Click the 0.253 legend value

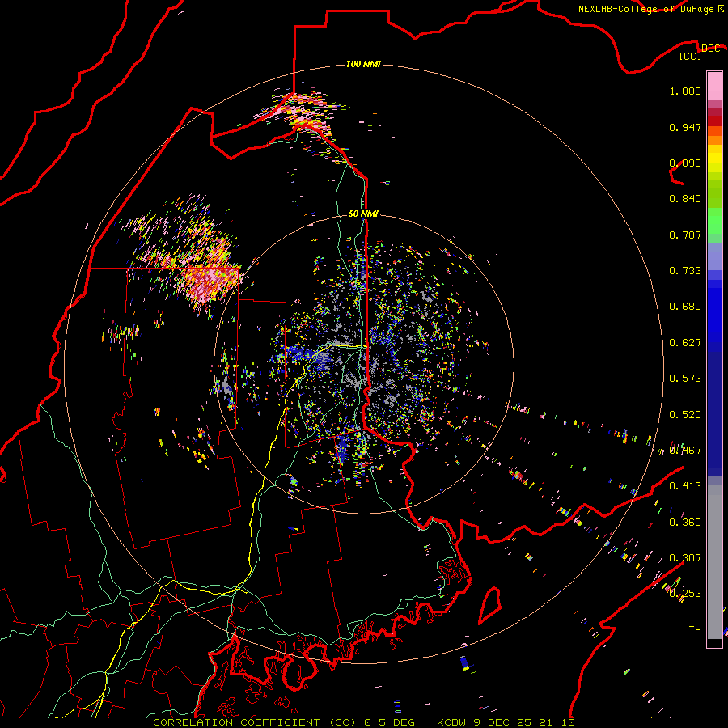[x=685, y=594]
